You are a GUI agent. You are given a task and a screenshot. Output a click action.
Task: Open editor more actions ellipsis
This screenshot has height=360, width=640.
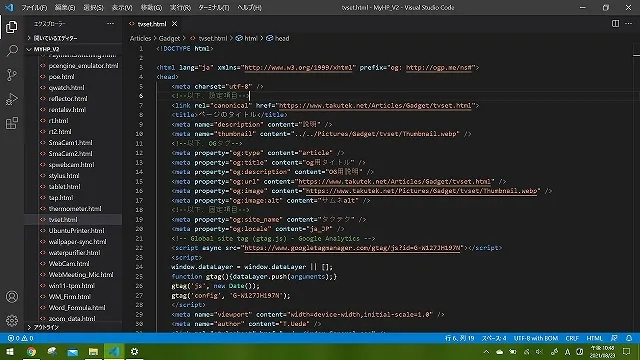(628, 24)
